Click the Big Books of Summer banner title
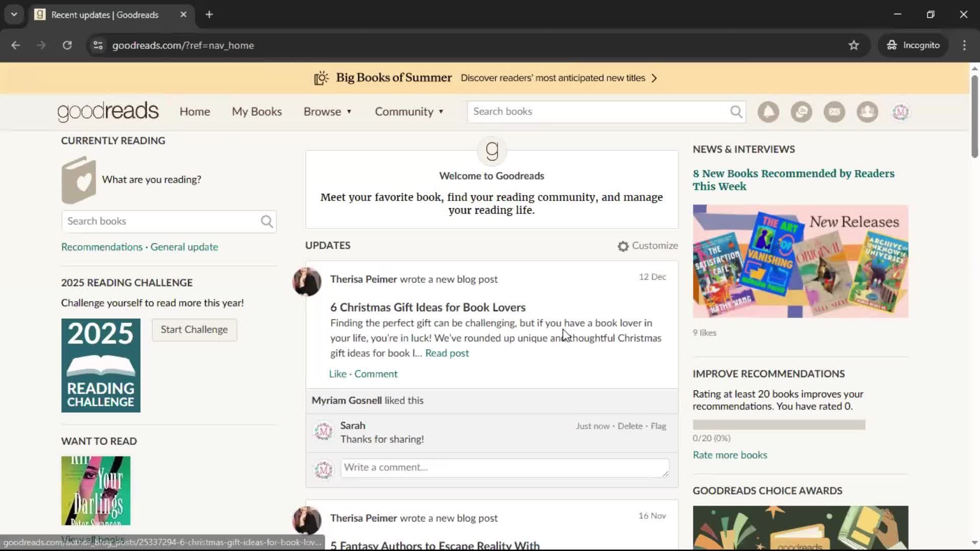 pyautogui.click(x=394, y=78)
